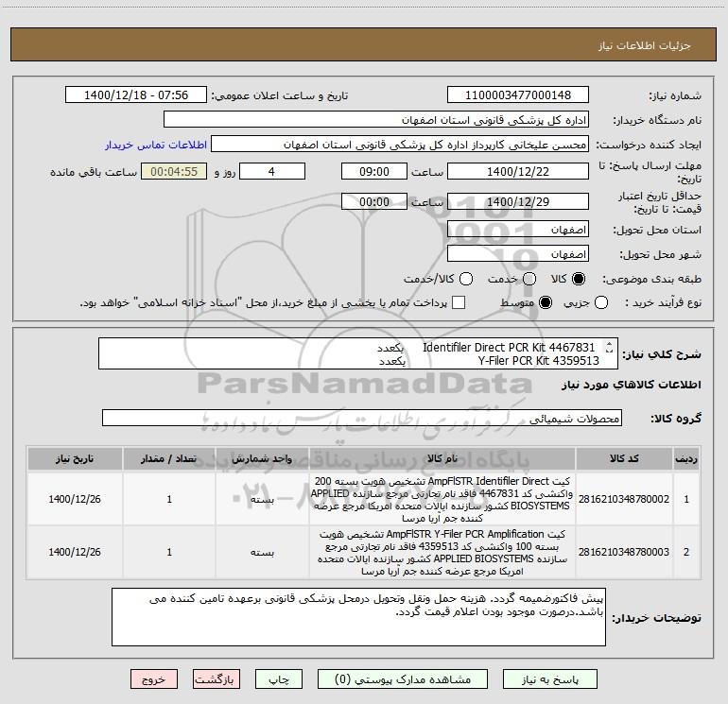Viewport: 728px width, 704px height.
Task: Open مشاهده مدارک پیوستی (0) button
Action: click(x=403, y=679)
